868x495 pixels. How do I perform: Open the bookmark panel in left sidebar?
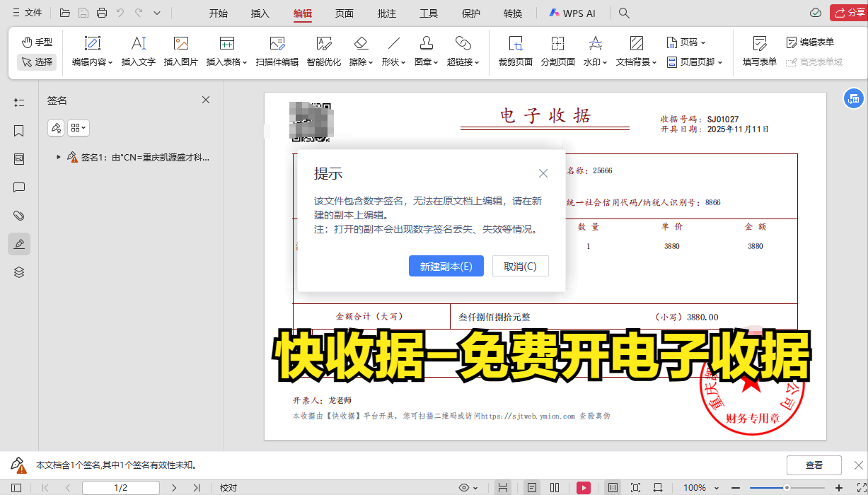click(19, 131)
